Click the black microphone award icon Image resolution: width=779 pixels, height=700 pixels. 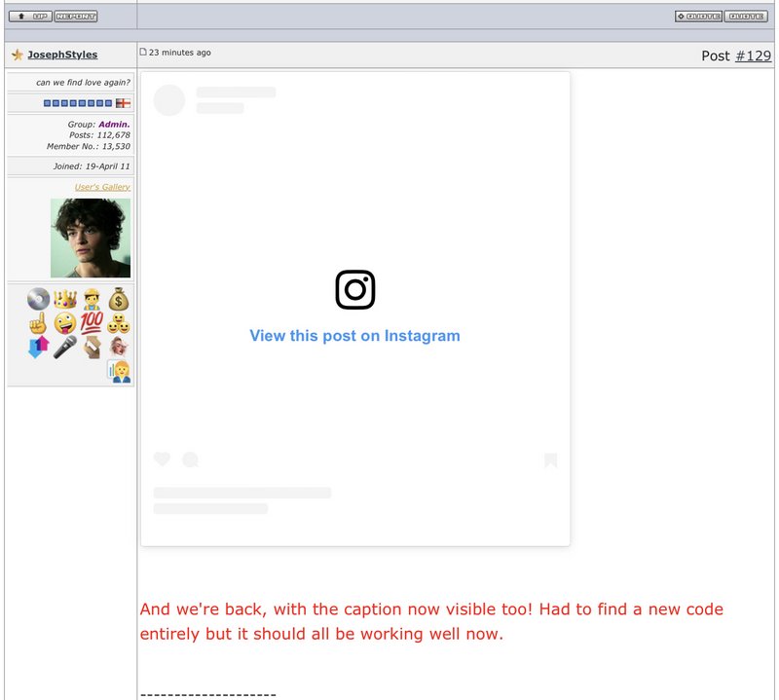tap(65, 347)
